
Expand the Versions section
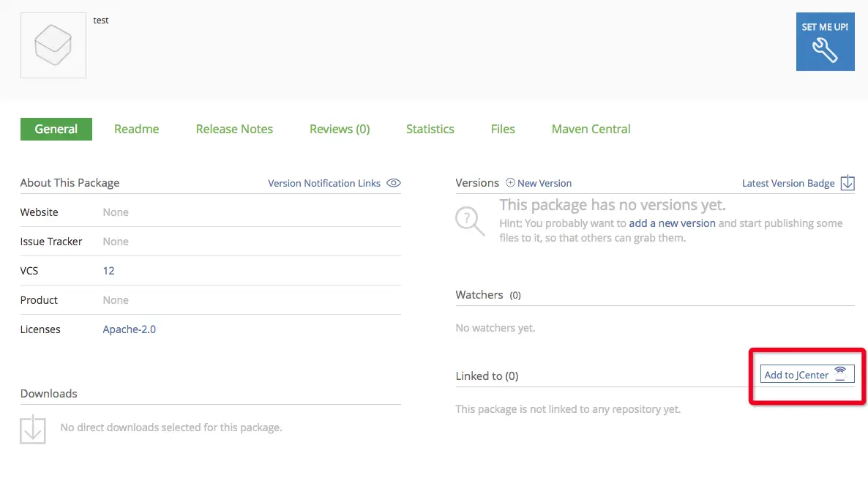click(x=477, y=183)
